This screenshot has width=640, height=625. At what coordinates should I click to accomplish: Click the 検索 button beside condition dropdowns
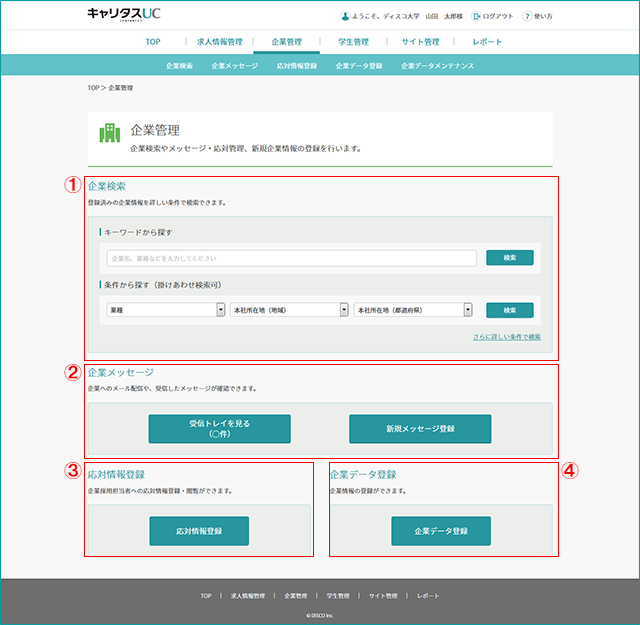point(510,310)
